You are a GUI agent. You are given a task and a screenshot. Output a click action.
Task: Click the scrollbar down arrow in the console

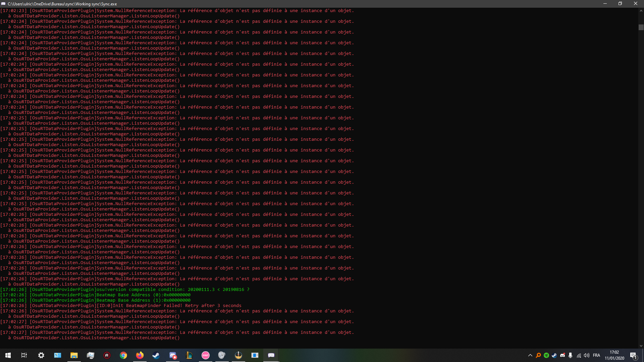coord(641,346)
